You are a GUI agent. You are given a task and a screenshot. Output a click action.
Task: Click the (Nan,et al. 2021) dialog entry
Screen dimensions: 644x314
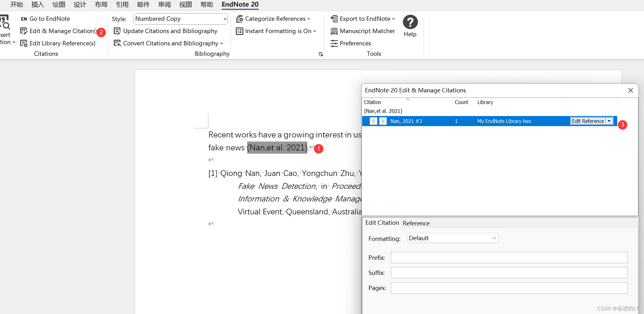[383, 111]
